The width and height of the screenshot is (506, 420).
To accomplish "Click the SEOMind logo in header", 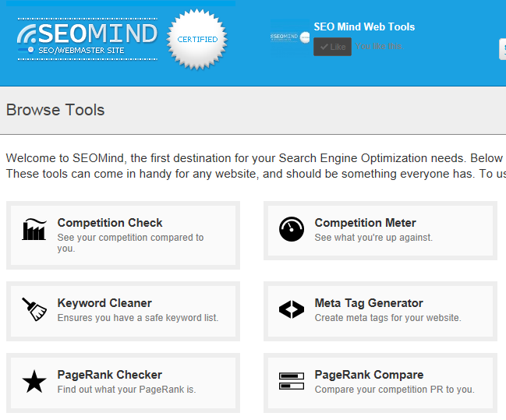I will point(87,37).
